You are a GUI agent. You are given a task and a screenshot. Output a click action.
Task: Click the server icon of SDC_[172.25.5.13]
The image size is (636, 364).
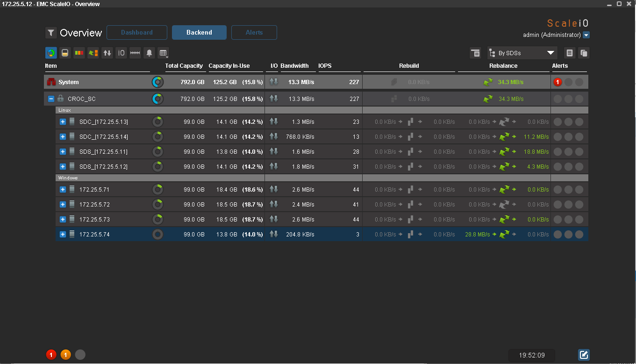click(x=72, y=121)
